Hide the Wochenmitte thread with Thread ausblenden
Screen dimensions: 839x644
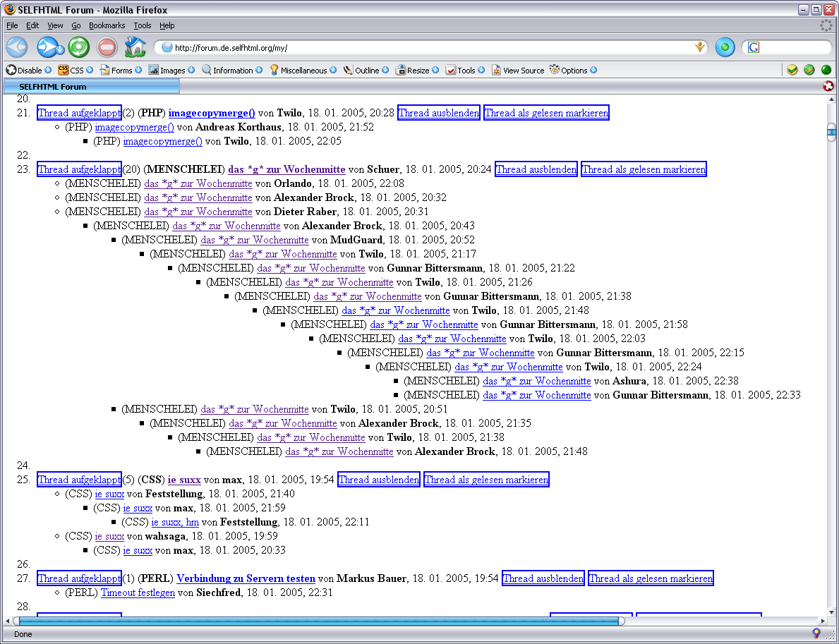[x=536, y=169]
